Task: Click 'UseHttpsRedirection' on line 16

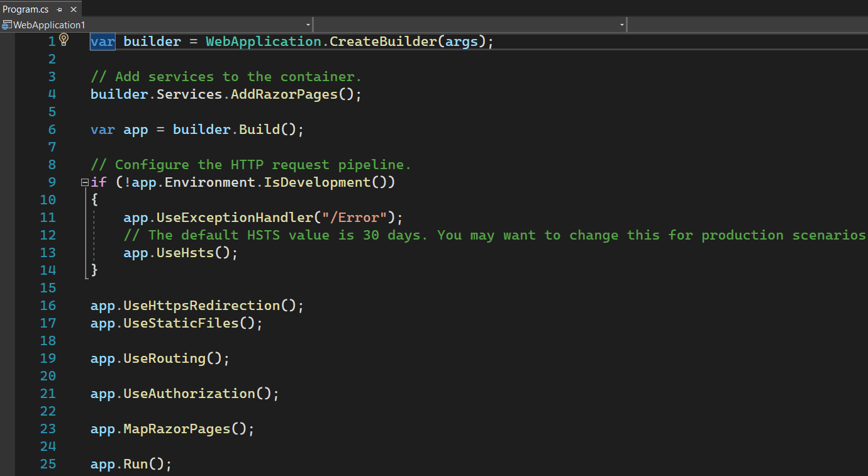Action: click(202, 306)
